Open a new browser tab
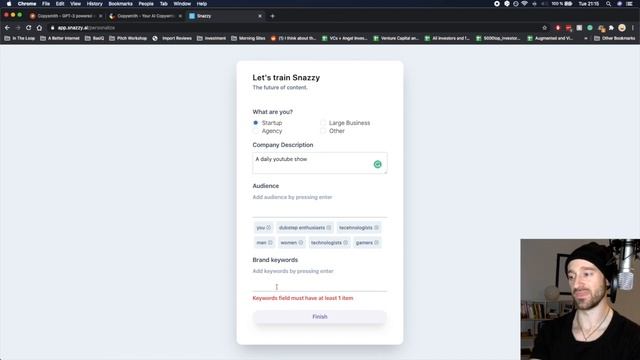 pyautogui.click(x=273, y=16)
